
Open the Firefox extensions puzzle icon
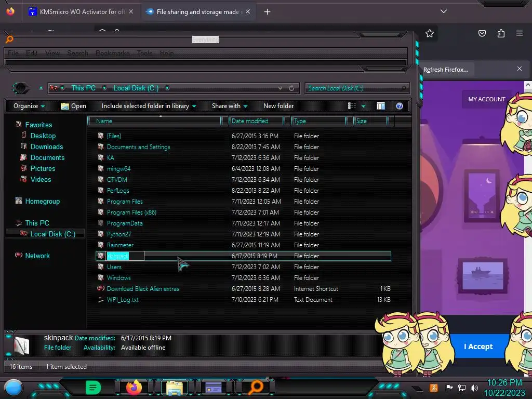tap(501, 33)
